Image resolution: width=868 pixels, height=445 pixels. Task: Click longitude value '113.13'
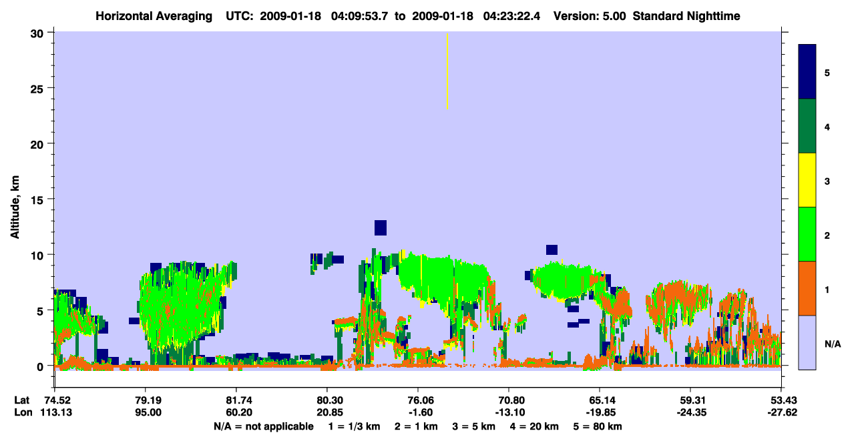tap(55, 412)
